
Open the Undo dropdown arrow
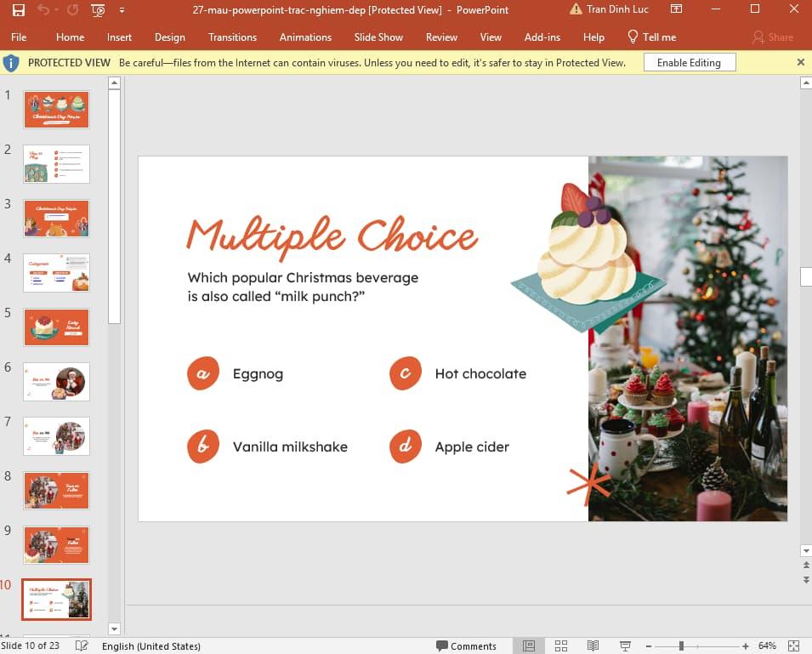pos(56,9)
